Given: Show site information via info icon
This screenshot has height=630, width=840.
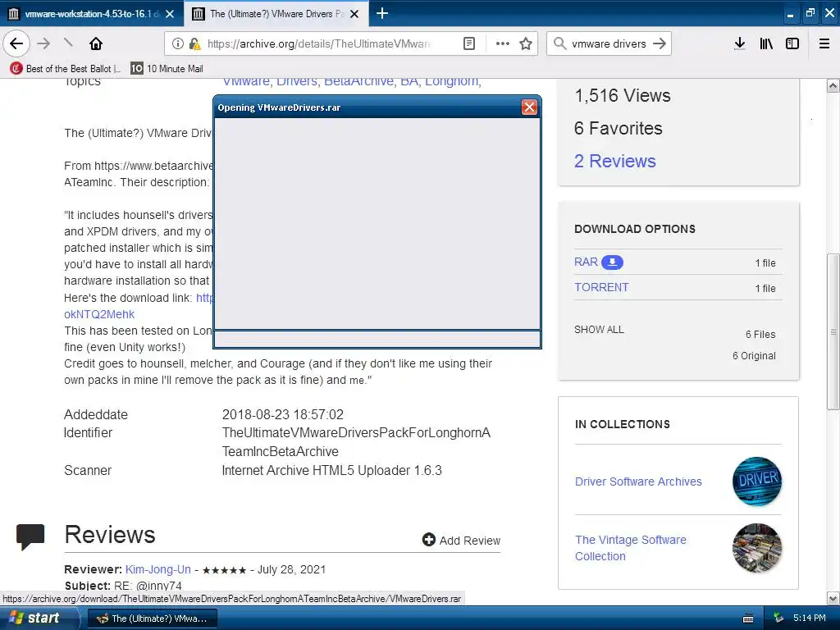Looking at the screenshot, I should click(x=177, y=43).
